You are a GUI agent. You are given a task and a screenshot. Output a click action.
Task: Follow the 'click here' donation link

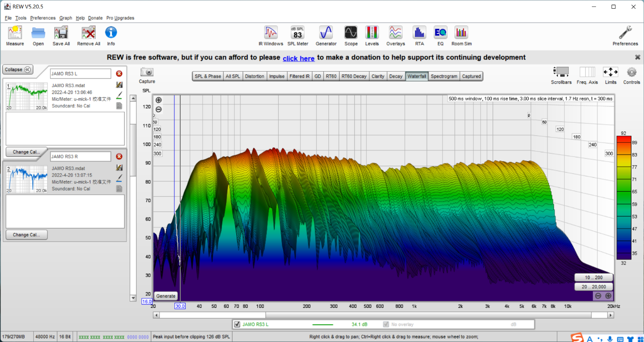298,58
